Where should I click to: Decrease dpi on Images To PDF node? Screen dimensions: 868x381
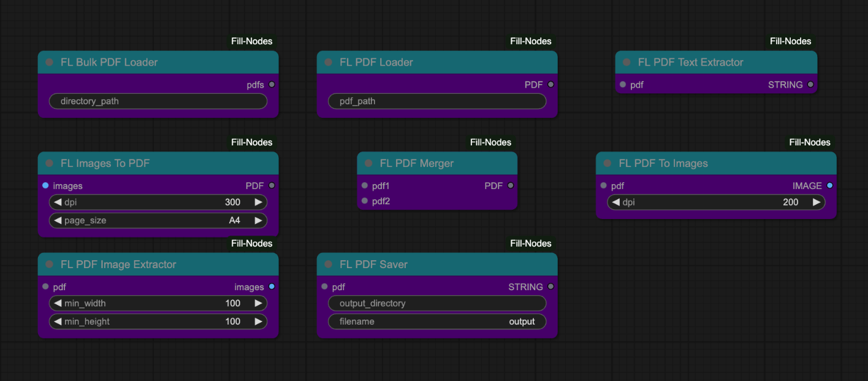pyautogui.click(x=58, y=202)
